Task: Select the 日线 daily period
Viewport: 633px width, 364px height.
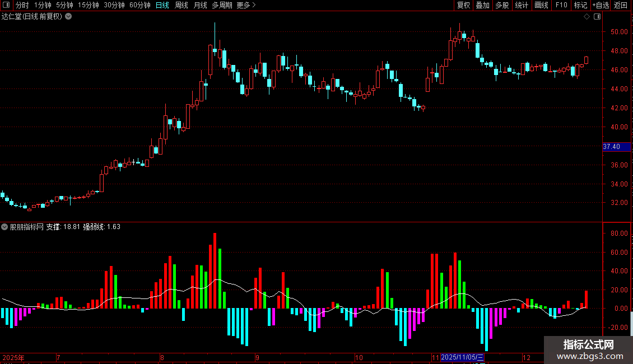Action: (x=162, y=5)
